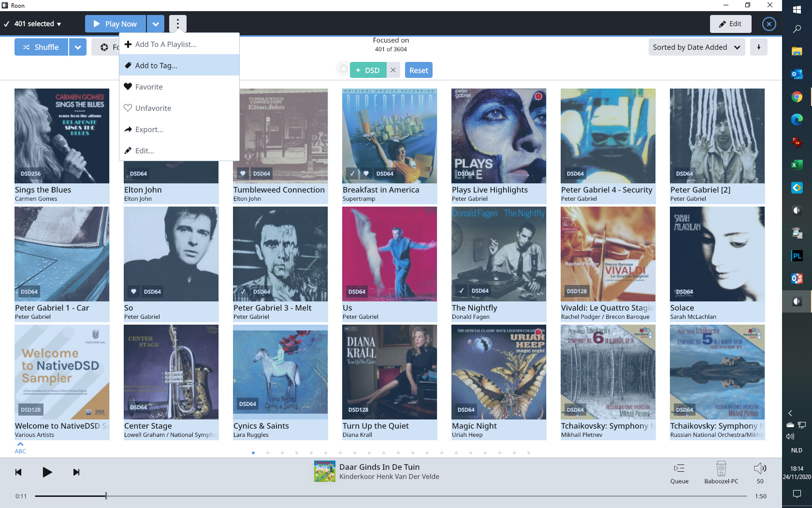Toggle sort direction arrow button
This screenshot has width=812, height=508.
[759, 47]
